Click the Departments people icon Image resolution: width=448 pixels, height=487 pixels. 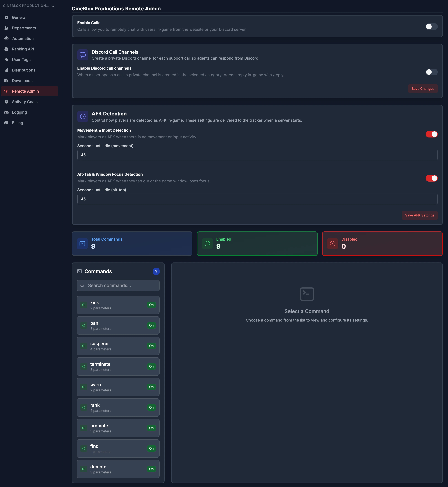[7, 28]
